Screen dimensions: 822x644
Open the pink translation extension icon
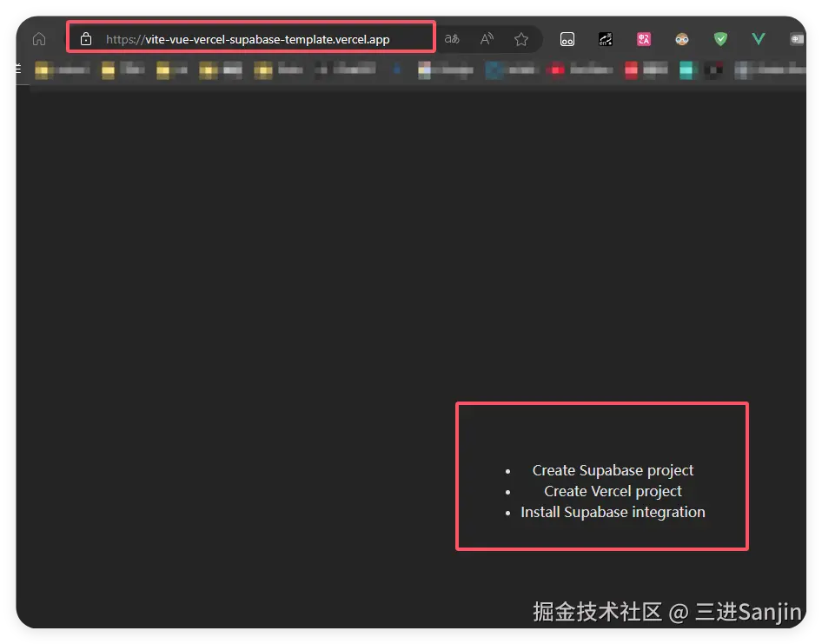point(643,38)
